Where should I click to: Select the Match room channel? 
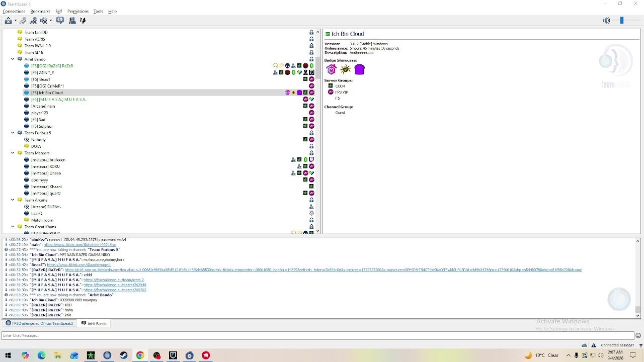tap(42, 220)
